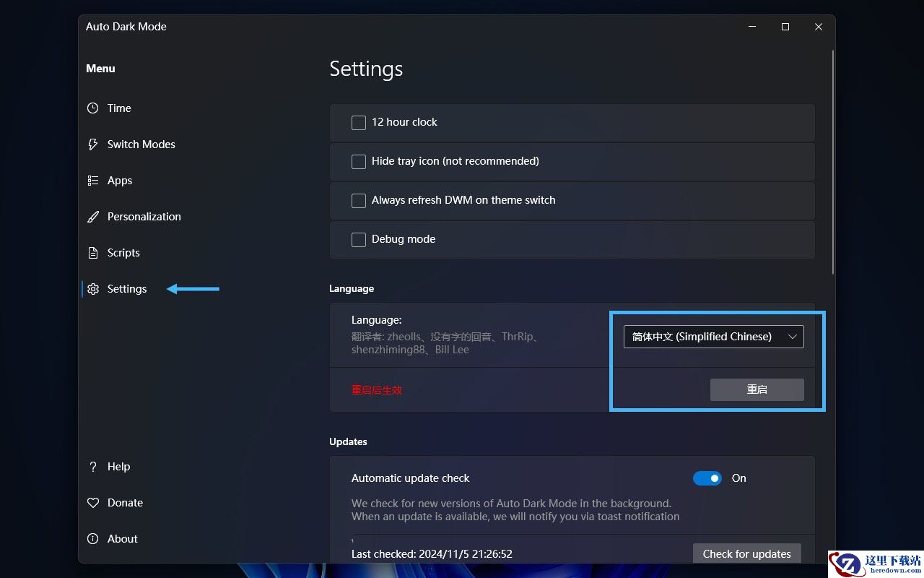This screenshot has width=924, height=578.
Task: Tick Always refresh DWM on theme switch
Action: (359, 201)
